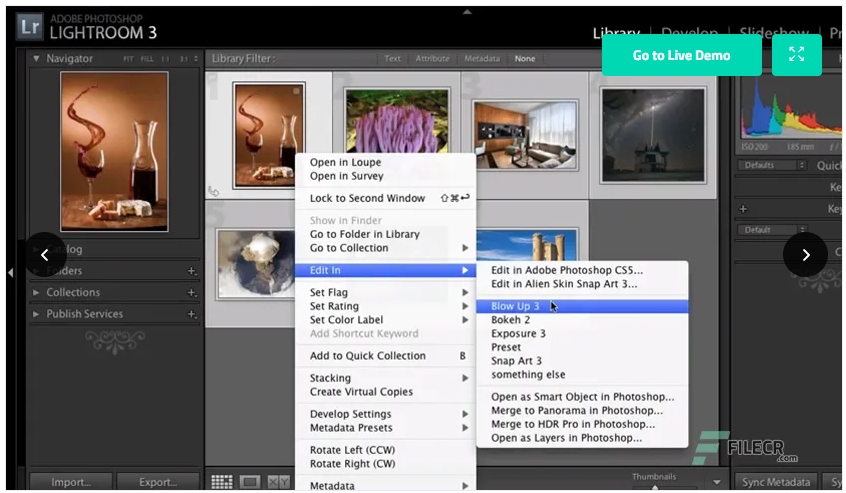The height and width of the screenshot is (493, 846).
Task: Hide left panel with edge arrow
Action: (10, 272)
